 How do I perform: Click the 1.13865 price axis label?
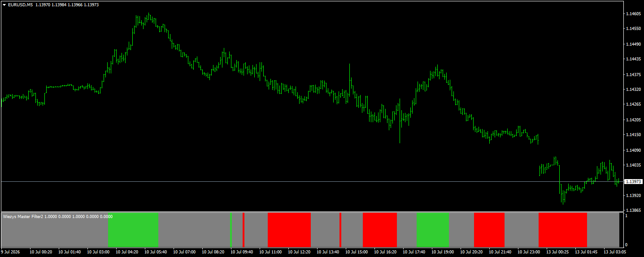[x=633, y=210]
